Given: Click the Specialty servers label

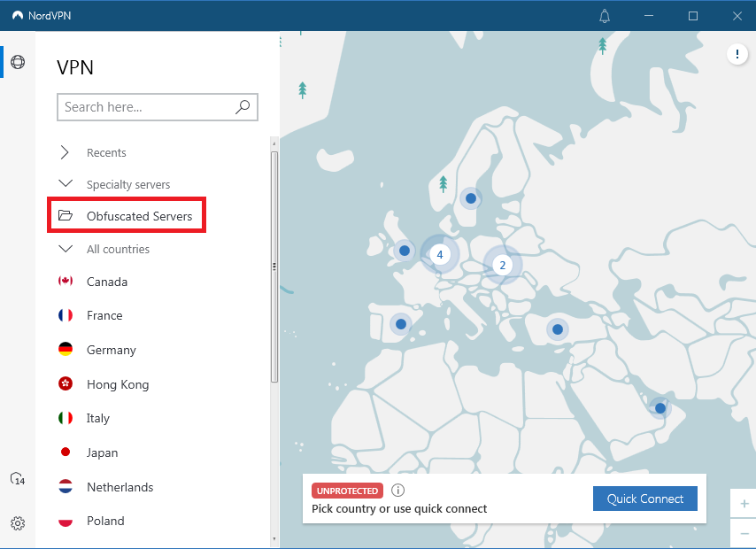Looking at the screenshot, I should (x=128, y=185).
